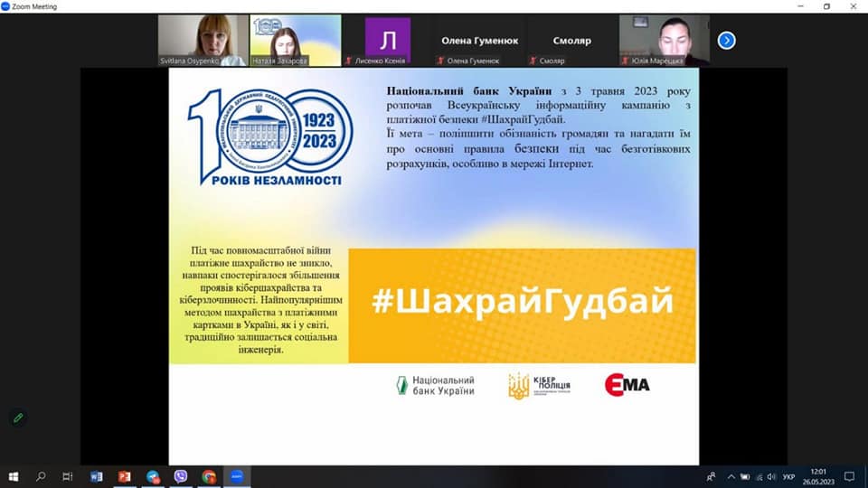Click the Zoom icon in the taskbar

coord(237,476)
